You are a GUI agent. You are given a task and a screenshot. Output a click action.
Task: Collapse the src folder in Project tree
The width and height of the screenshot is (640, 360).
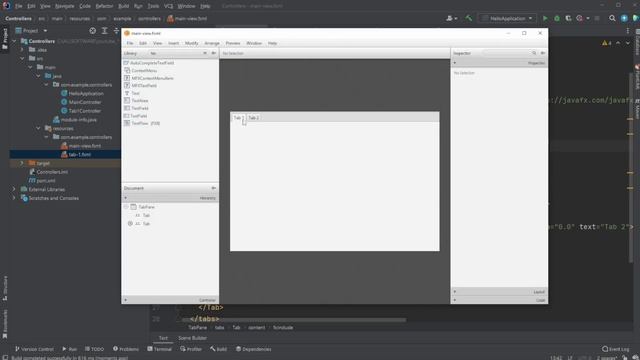22,58
